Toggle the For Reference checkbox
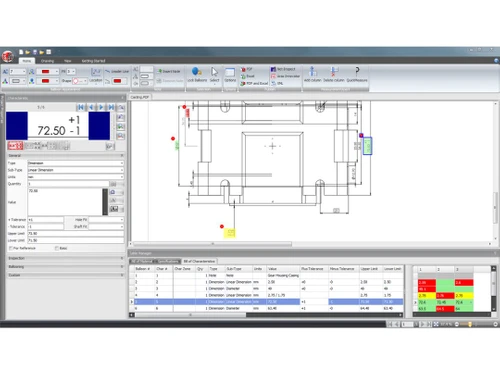 point(11,248)
